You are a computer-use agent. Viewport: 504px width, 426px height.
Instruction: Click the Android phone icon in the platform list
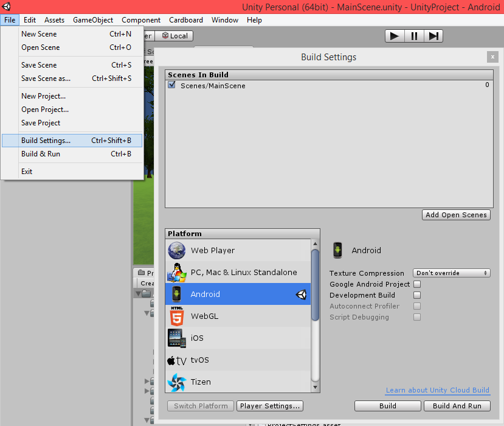[176, 294]
